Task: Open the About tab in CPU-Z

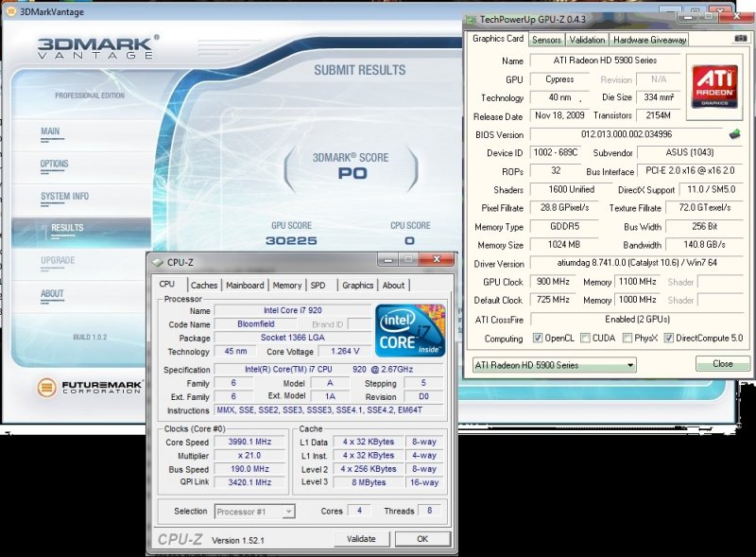Action: point(393,286)
